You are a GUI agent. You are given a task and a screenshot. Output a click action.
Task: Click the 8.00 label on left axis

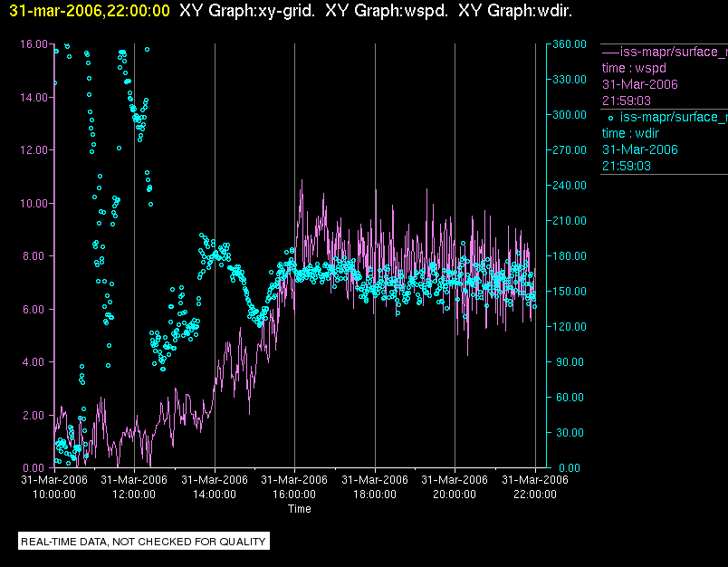(35, 256)
